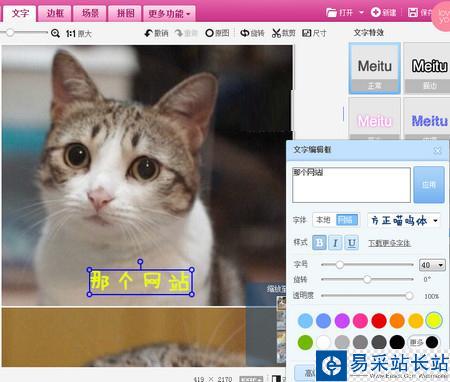Toggle italic I style button

(x=335, y=243)
